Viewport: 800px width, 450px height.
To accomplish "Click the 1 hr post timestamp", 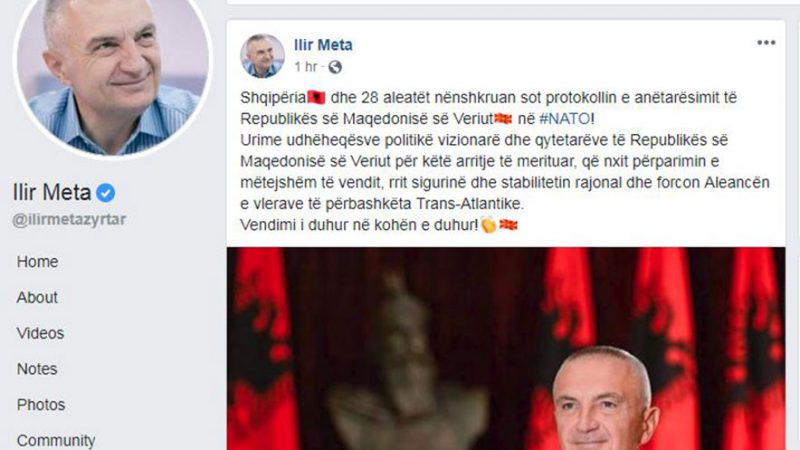I will 306,67.
